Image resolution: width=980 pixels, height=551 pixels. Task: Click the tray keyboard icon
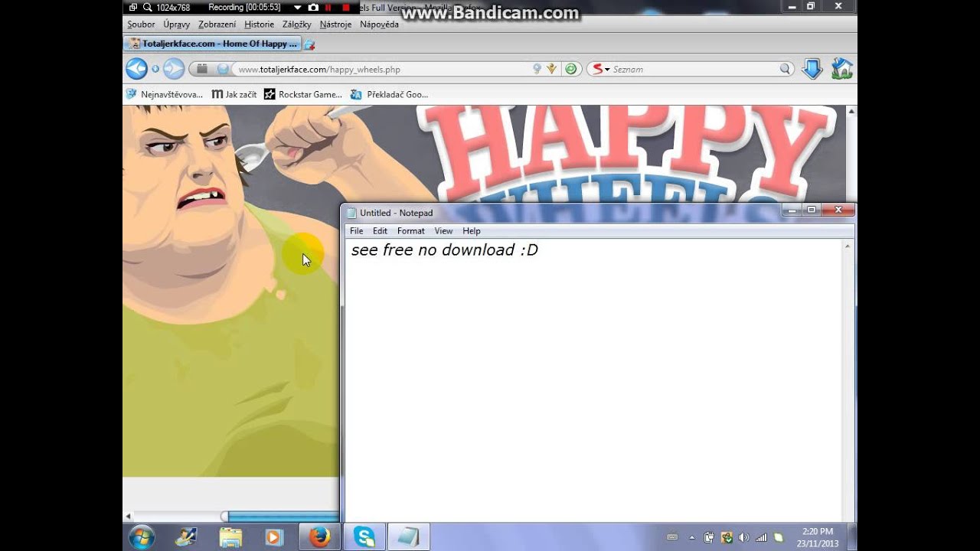click(672, 537)
